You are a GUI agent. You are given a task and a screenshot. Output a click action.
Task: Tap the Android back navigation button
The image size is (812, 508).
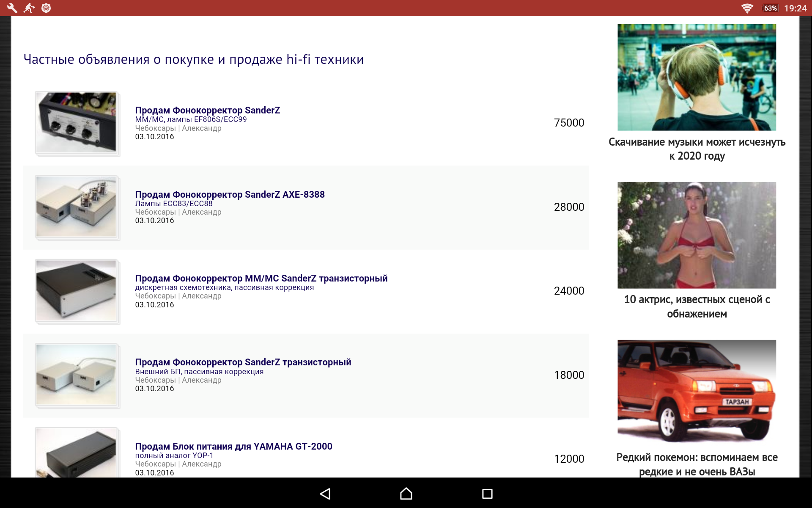pyautogui.click(x=325, y=494)
